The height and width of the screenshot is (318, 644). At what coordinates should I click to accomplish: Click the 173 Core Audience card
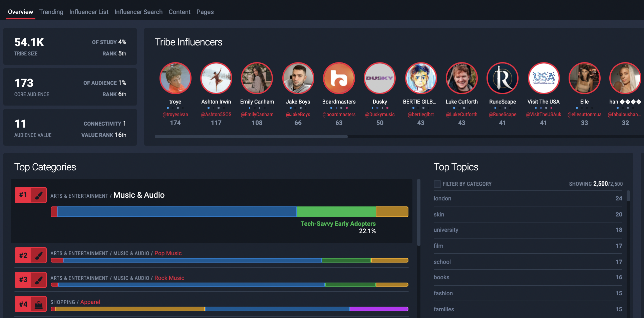click(70, 87)
